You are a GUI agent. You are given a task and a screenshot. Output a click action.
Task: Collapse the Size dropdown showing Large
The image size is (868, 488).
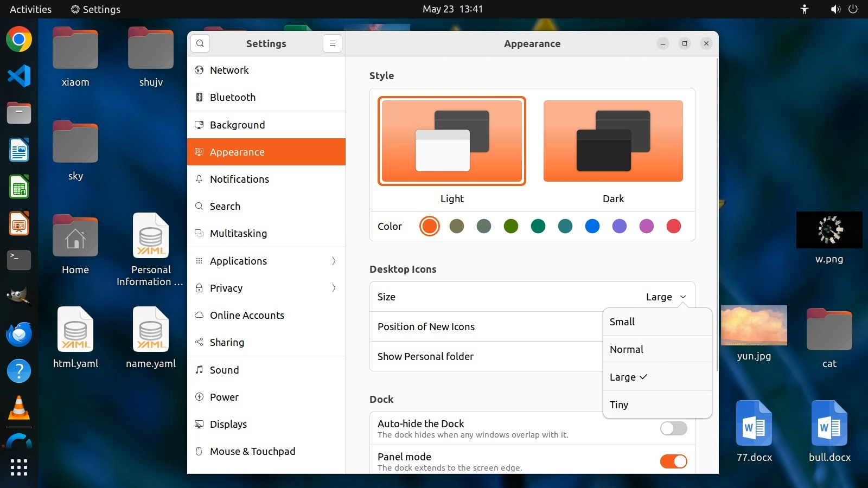[x=666, y=297]
